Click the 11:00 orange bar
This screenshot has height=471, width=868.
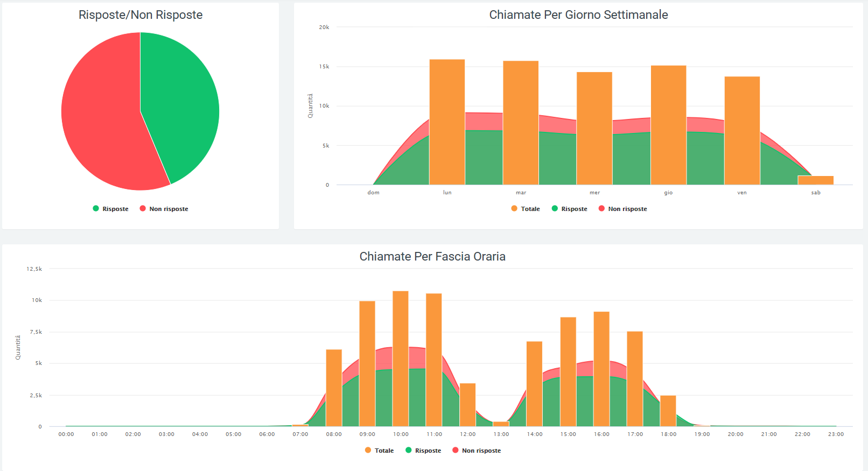[434, 360]
